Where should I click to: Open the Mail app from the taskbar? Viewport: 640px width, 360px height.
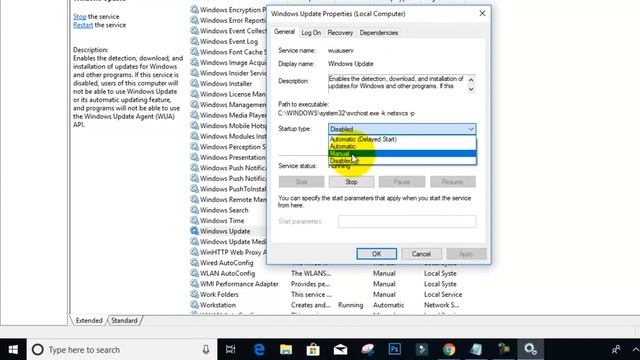pos(340,349)
